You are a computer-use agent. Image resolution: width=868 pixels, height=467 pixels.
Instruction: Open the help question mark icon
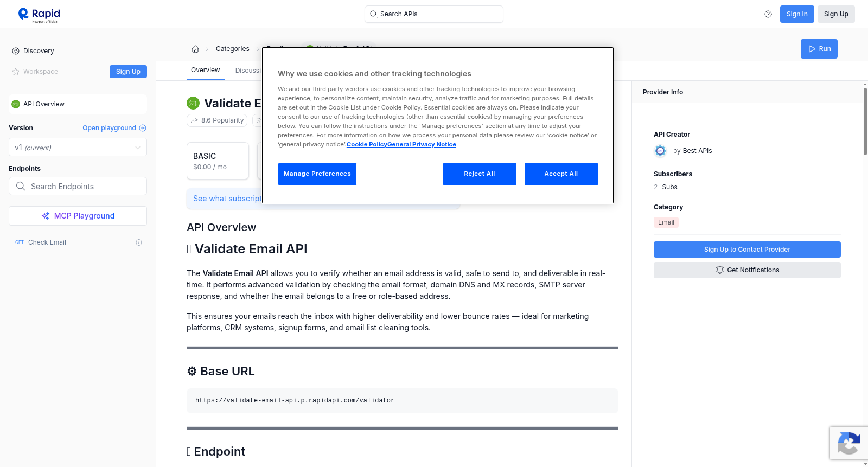click(x=768, y=14)
